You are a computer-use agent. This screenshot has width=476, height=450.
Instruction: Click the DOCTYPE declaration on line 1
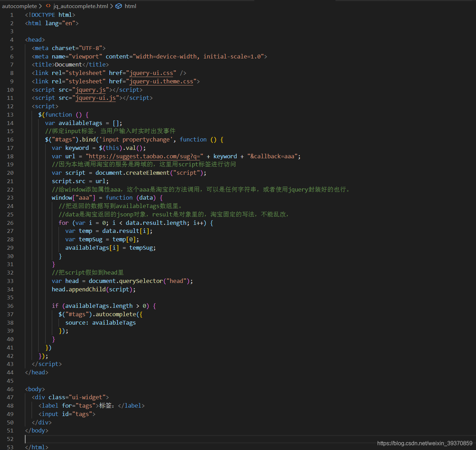pyautogui.click(x=50, y=15)
